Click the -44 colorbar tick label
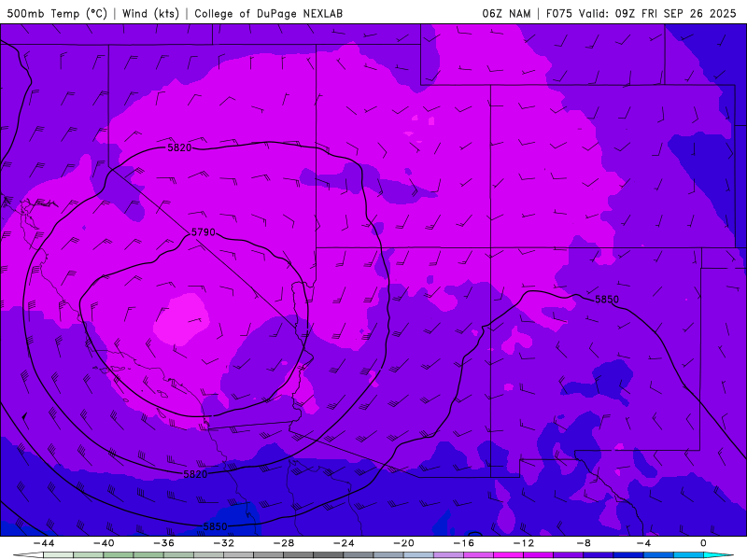The height and width of the screenshot is (560, 747). pos(44,543)
